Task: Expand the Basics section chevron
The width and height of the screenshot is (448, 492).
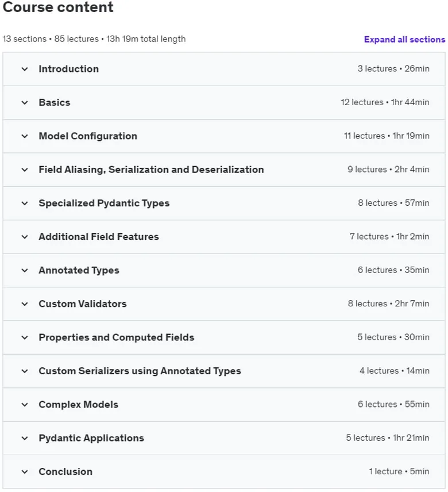Action: [x=25, y=103]
